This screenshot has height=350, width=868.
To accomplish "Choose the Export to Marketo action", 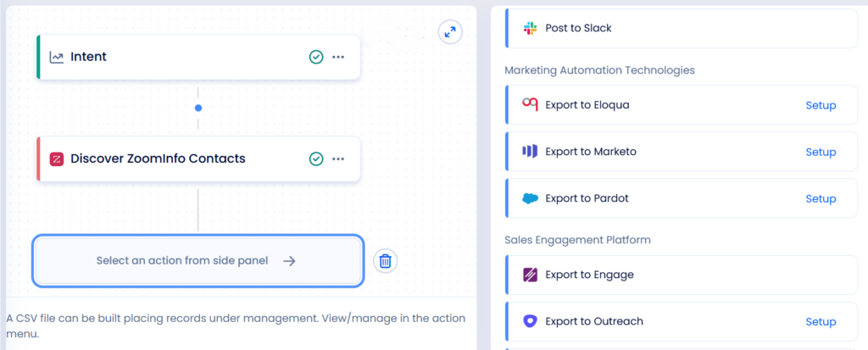I will pyautogui.click(x=682, y=151).
